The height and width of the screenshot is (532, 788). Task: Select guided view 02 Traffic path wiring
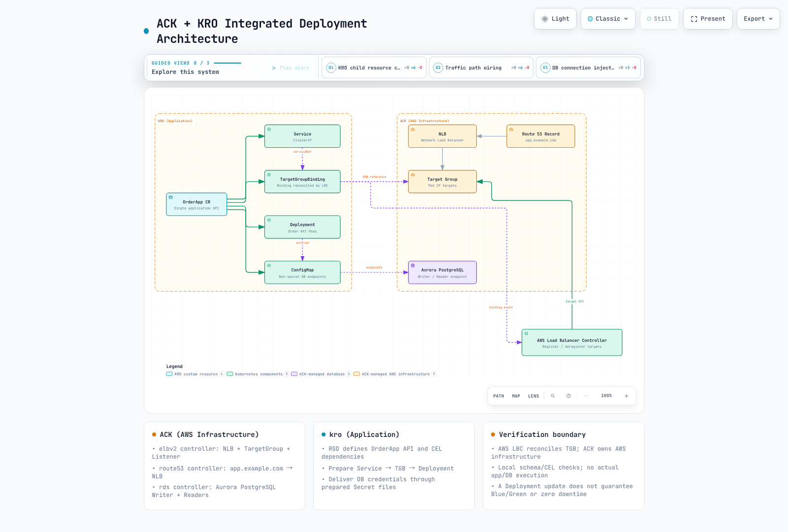pos(481,68)
